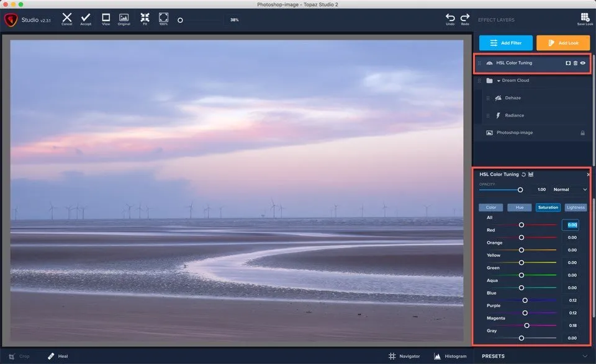Reset HSL Color Tuning with the reset icon
596x364 pixels.
pyautogui.click(x=524, y=175)
